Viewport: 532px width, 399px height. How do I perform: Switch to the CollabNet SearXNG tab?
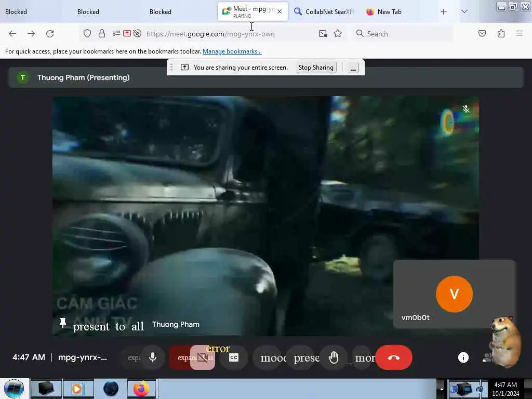(x=324, y=11)
